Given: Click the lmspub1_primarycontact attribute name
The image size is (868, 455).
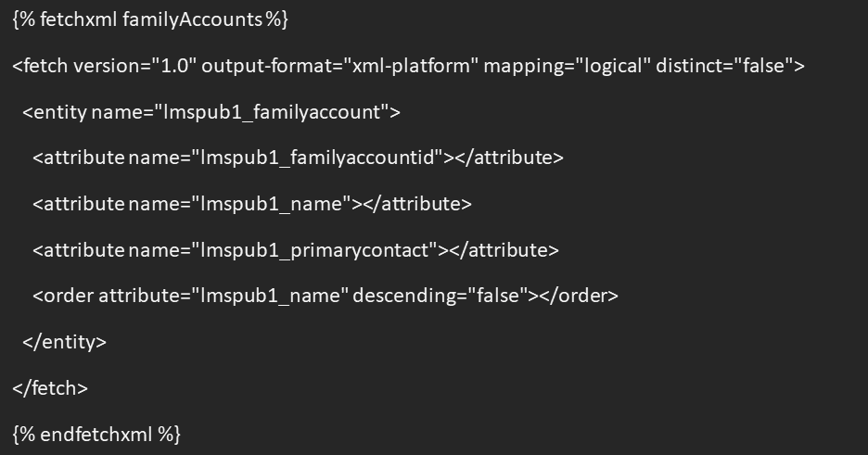Looking at the screenshot, I should (x=313, y=250).
